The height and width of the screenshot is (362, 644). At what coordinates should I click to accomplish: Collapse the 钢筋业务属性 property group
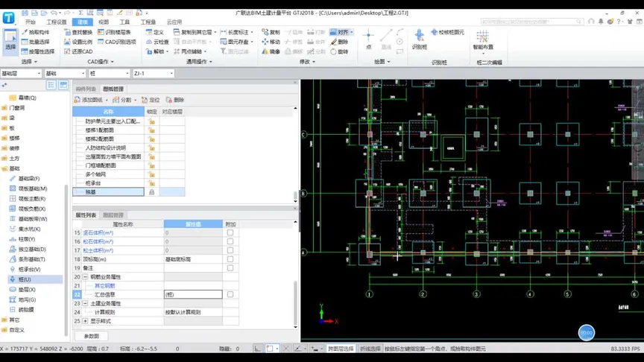pyautogui.click(x=86, y=277)
